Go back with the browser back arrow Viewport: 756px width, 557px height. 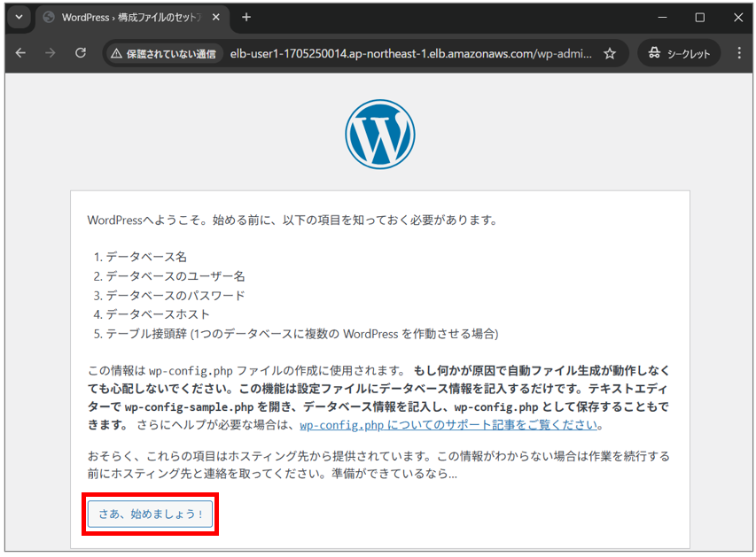[20, 53]
